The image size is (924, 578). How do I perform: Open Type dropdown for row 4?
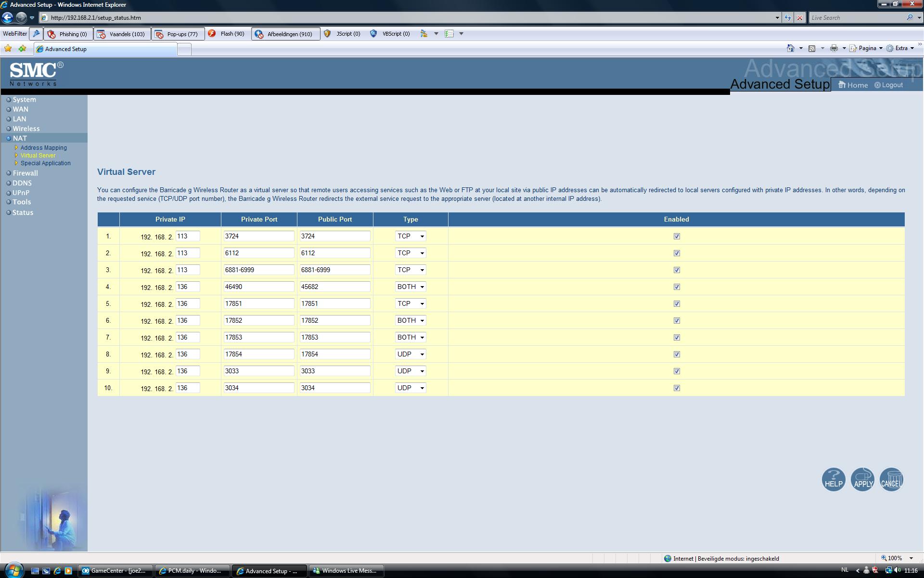point(411,287)
